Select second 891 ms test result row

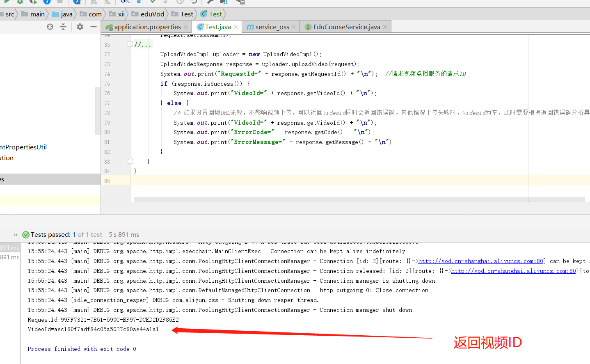click(9, 257)
